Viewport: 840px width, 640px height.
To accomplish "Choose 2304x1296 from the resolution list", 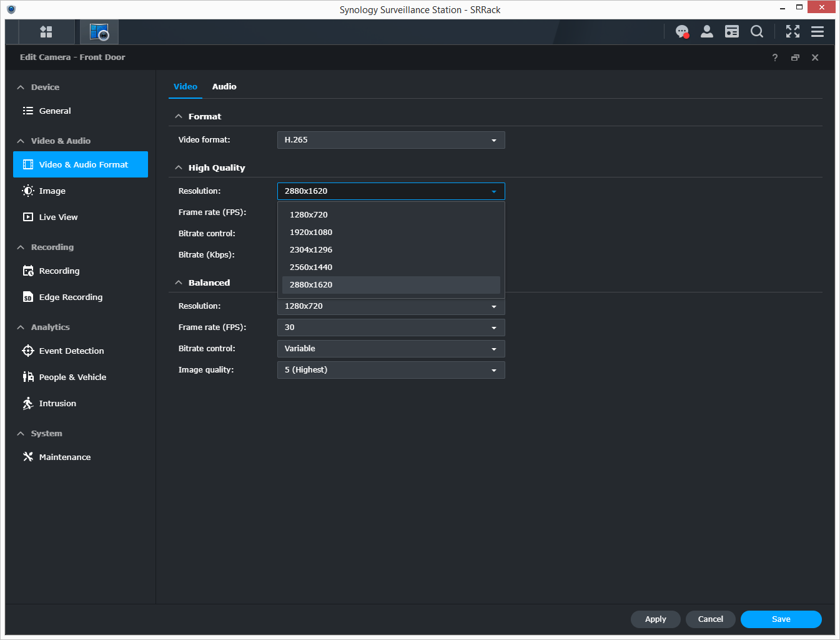I will (x=391, y=250).
